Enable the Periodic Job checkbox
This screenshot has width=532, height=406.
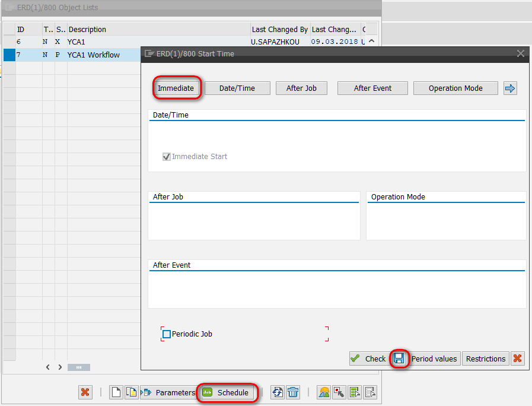click(167, 334)
